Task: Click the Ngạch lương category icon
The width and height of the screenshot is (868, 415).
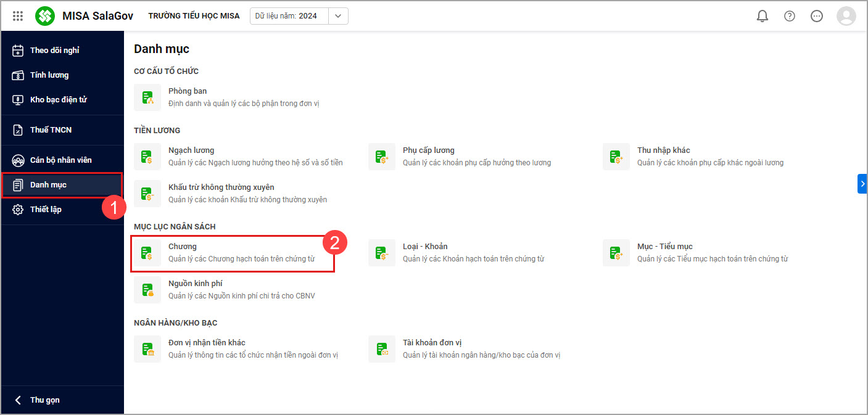Action: point(147,157)
